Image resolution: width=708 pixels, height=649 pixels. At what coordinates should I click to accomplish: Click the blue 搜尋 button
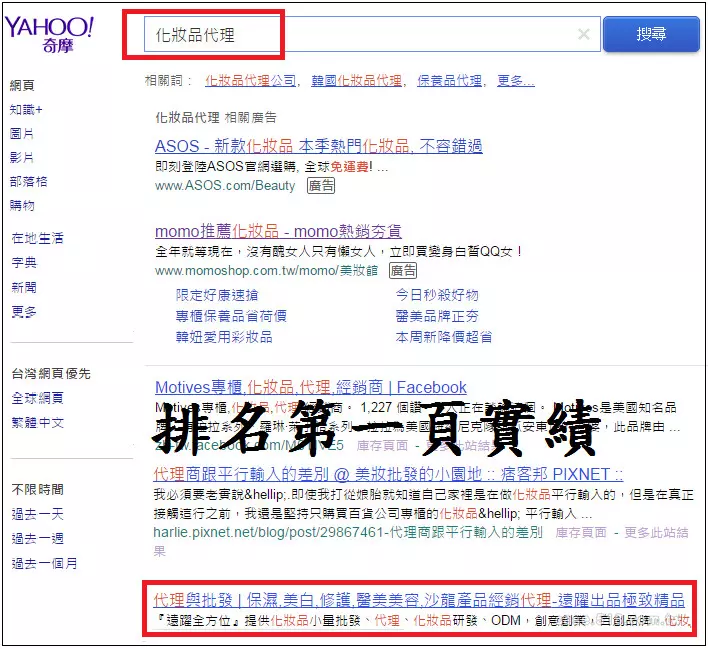tap(651, 34)
